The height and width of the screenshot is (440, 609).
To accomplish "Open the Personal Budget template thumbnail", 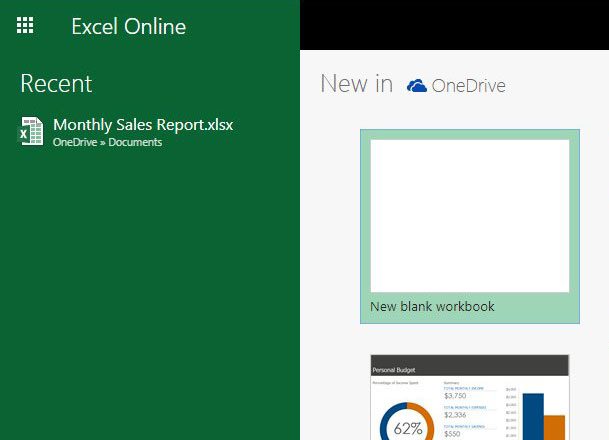I will tap(470, 397).
